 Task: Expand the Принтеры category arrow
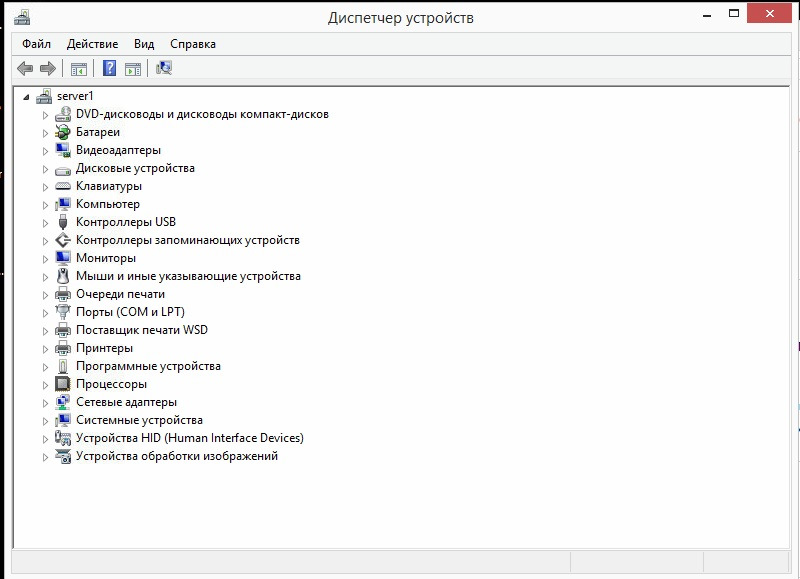pos(45,349)
